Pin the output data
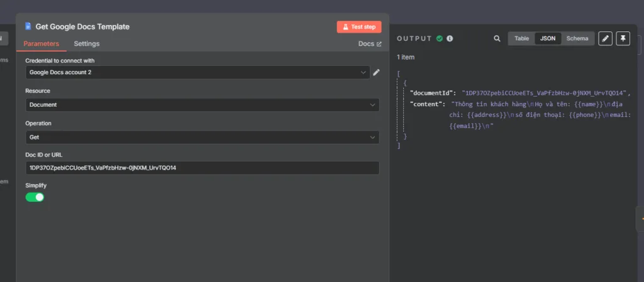The height and width of the screenshot is (282, 644). click(623, 38)
